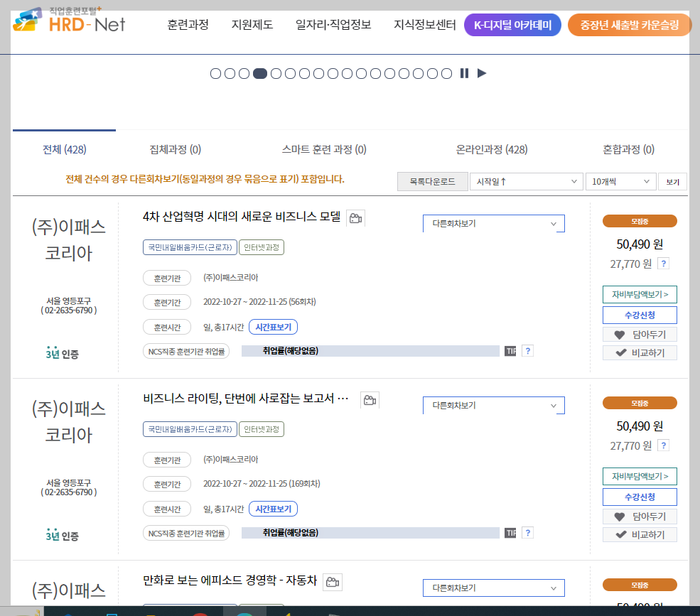The image size is (700, 616).
Task: Select the eighth banner slide dot
Action: [319, 74]
